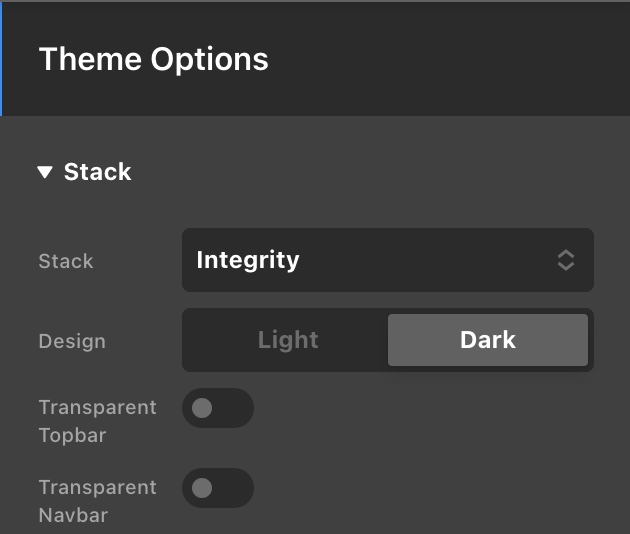Click the up-down chevron icon in Stack selector

coord(566,260)
